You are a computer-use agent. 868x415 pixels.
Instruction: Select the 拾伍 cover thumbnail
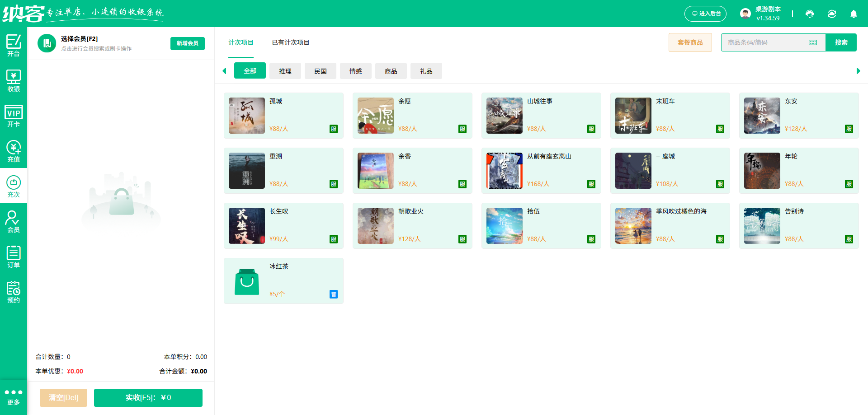505,226
